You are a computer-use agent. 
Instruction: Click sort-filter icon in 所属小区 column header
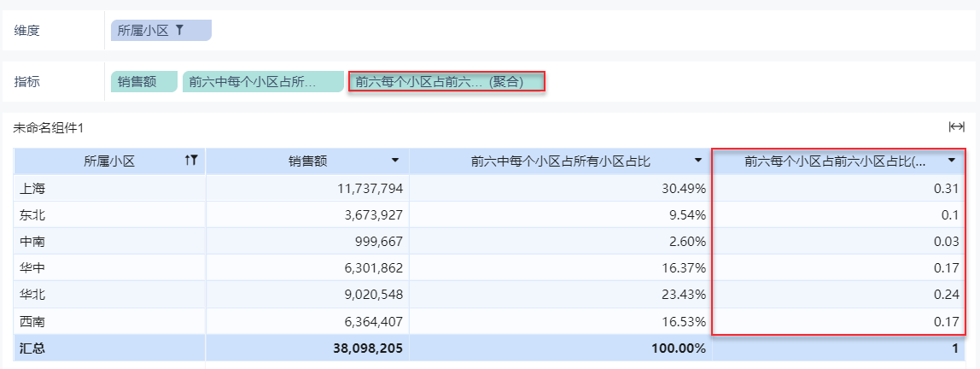point(191,161)
